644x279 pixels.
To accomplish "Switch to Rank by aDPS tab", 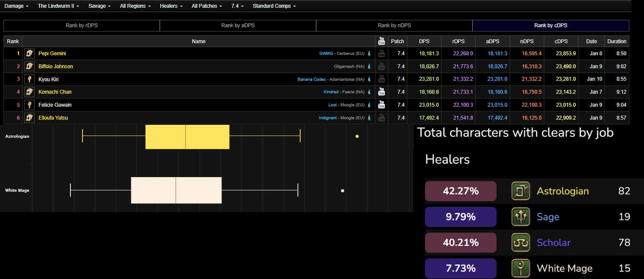I will coord(238,25).
